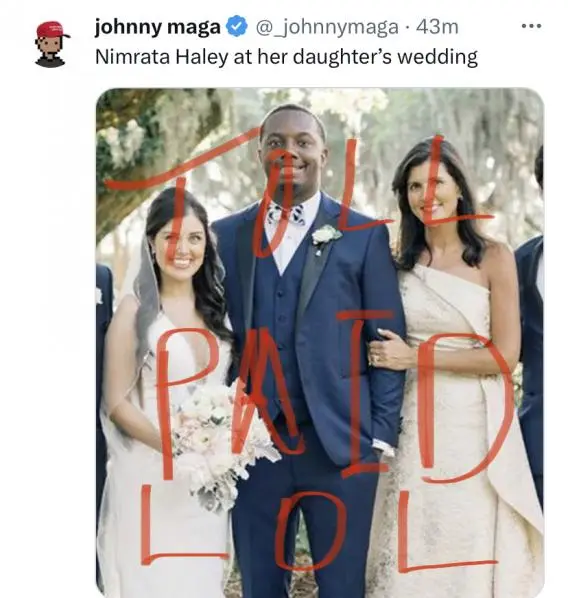Viewport: 568px width, 598px height.
Task: Click the blue verified checkmark badge
Action: 237,26
